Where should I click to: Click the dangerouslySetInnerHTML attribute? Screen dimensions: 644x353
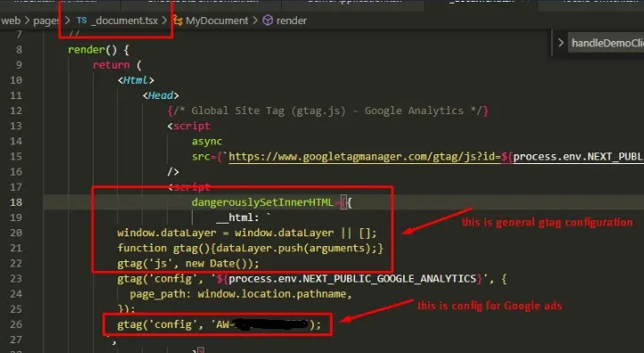pos(262,202)
